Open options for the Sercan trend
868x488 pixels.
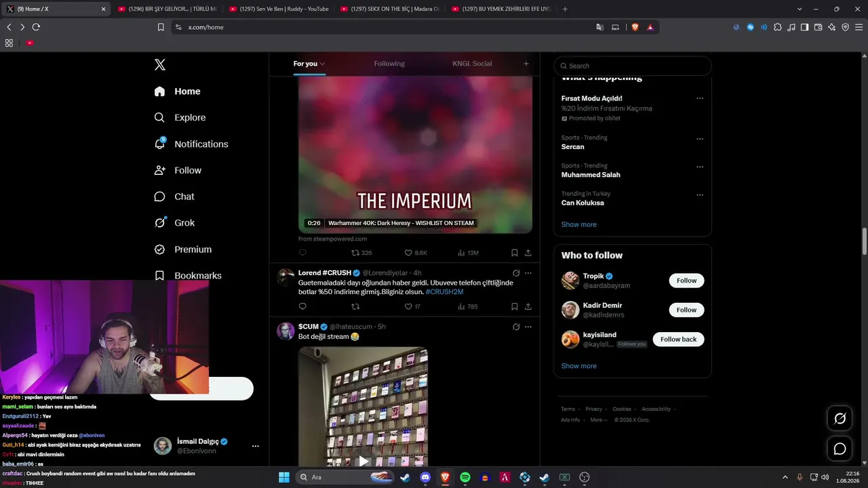click(x=700, y=139)
